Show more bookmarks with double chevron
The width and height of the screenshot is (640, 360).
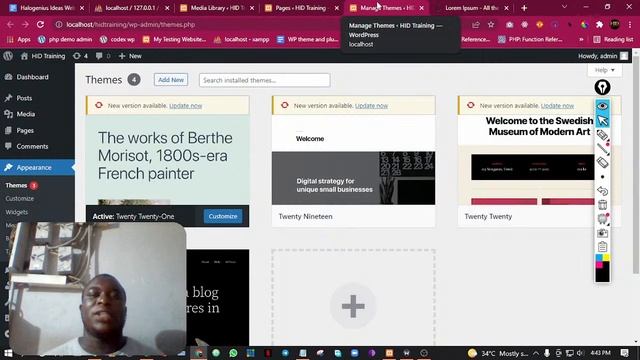pos(581,40)
